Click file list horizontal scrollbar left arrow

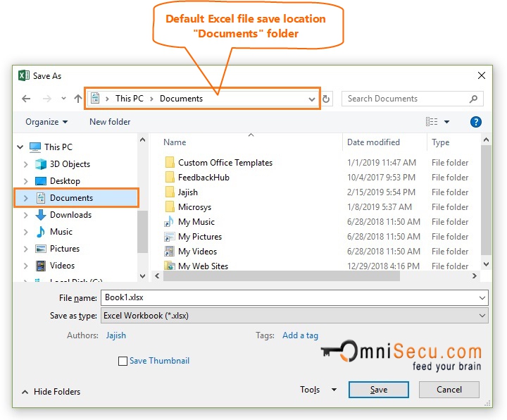tap(158, 276)
